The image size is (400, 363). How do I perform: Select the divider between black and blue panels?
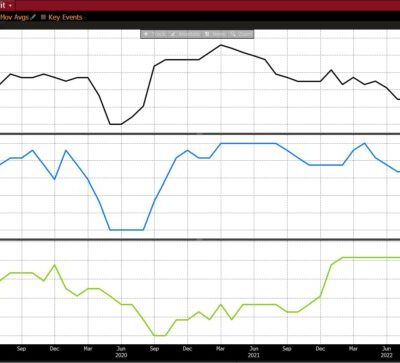tap(200, 134)
